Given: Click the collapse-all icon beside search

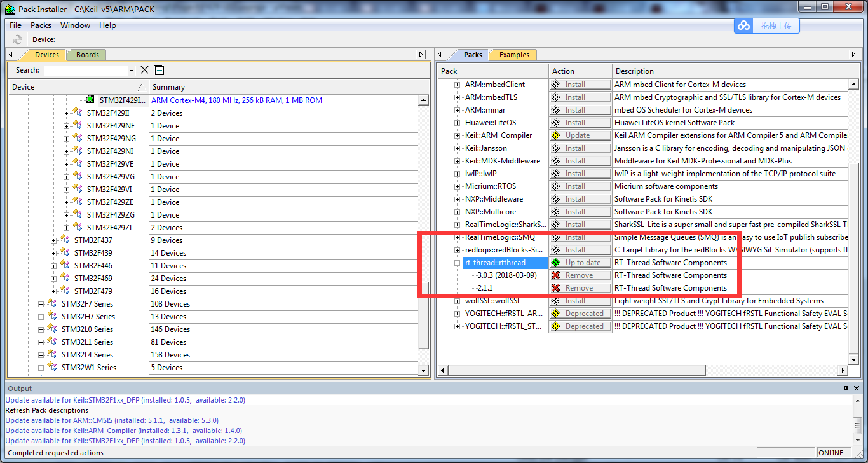Looking at the screenshot, I should point(159,70).
